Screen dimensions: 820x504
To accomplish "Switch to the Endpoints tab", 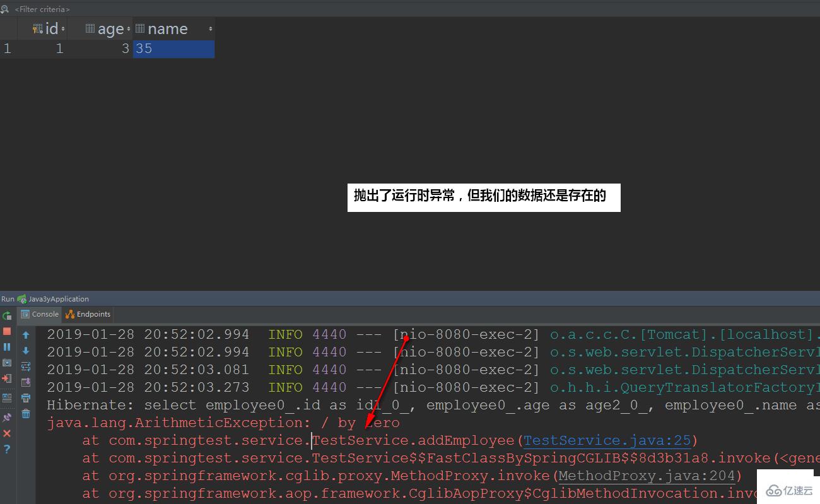I will (88, 314).
